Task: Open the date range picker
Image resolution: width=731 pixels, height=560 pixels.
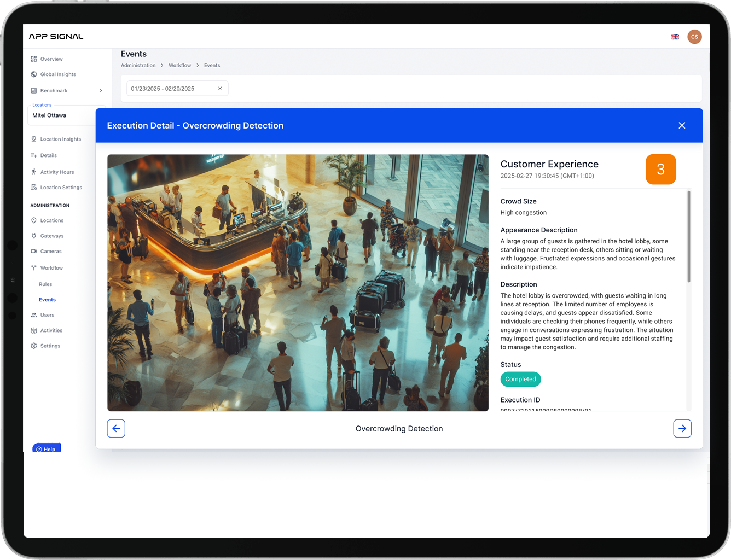Action: click(x=170, y=88)
